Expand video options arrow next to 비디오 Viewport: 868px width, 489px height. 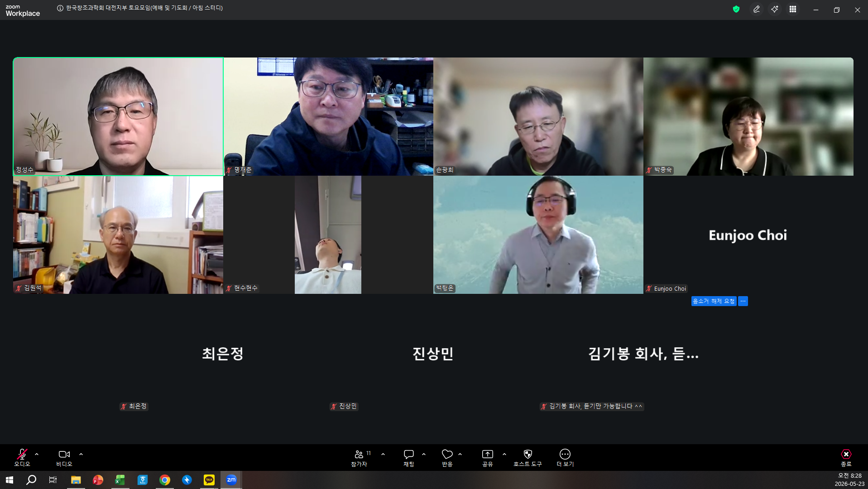[x=81, y=454]
